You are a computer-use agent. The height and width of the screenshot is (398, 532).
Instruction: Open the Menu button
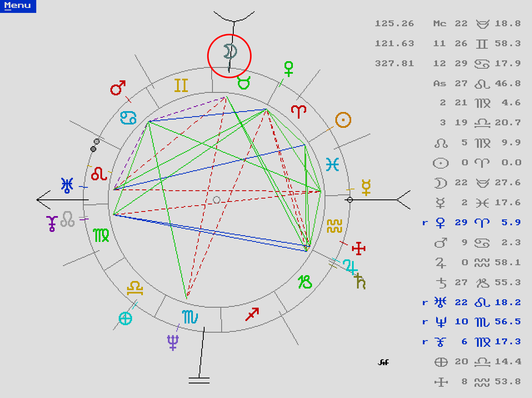click(x=17, y=6)
